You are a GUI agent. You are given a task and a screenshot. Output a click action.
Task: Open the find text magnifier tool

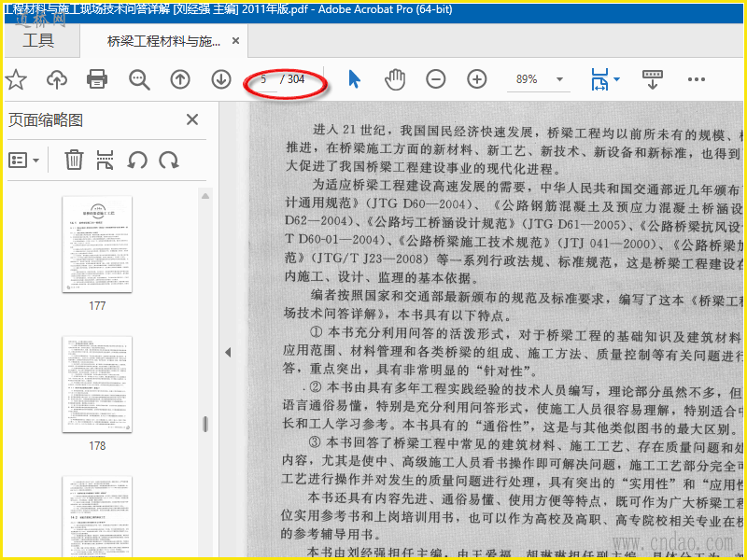coord(139,79)
